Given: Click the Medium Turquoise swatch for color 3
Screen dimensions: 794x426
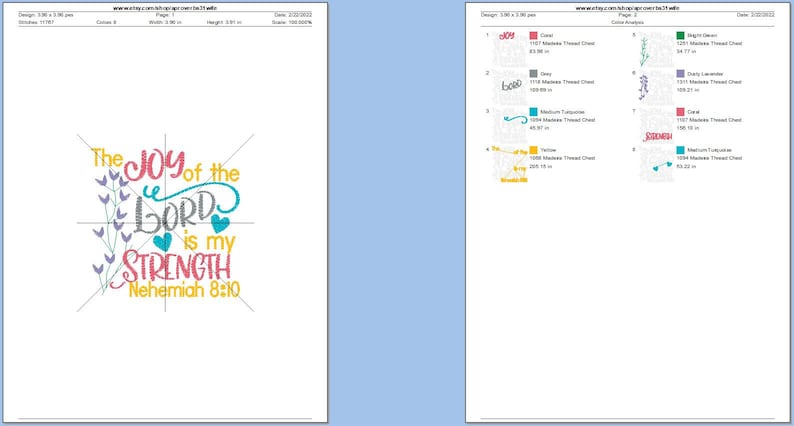Looking at the screenshot, I should (x=533, y=111).
